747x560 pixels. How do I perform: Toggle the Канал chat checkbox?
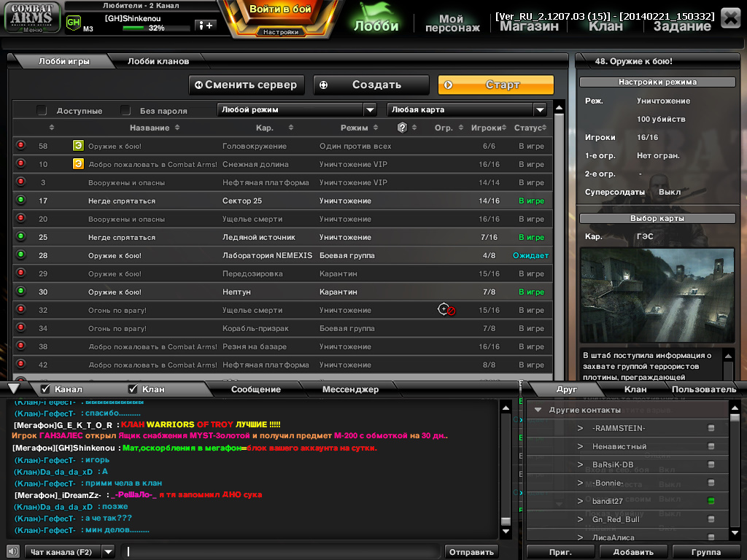pyautogui.click(x=46, y=389)
